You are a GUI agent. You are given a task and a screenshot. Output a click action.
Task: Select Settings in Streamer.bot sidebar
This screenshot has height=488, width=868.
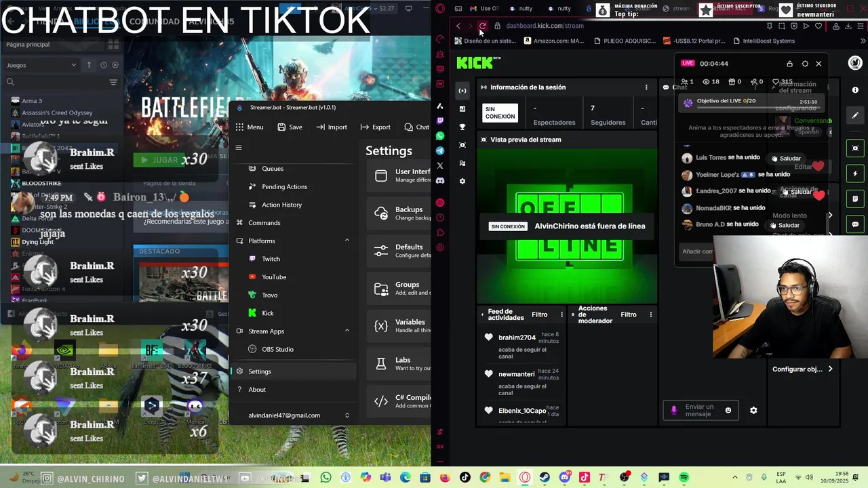coord(293,371)
